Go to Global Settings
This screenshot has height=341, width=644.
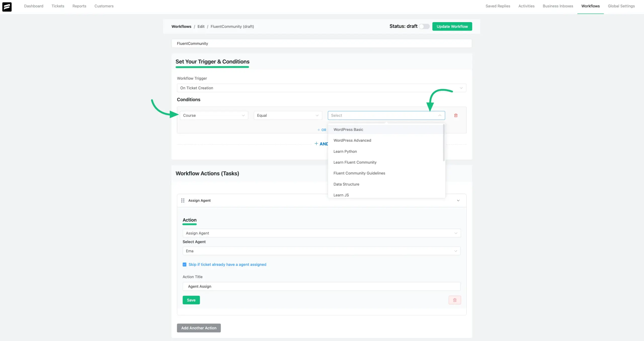point(621,6)
